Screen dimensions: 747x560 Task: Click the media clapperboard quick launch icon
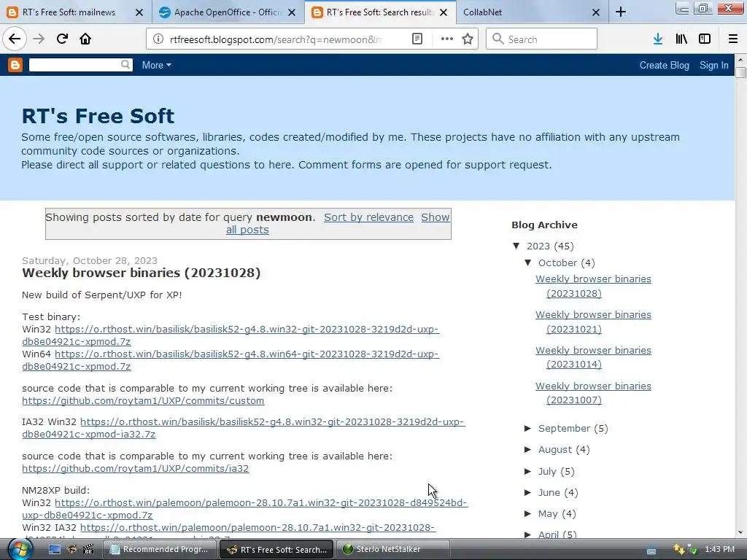(88, 549)
